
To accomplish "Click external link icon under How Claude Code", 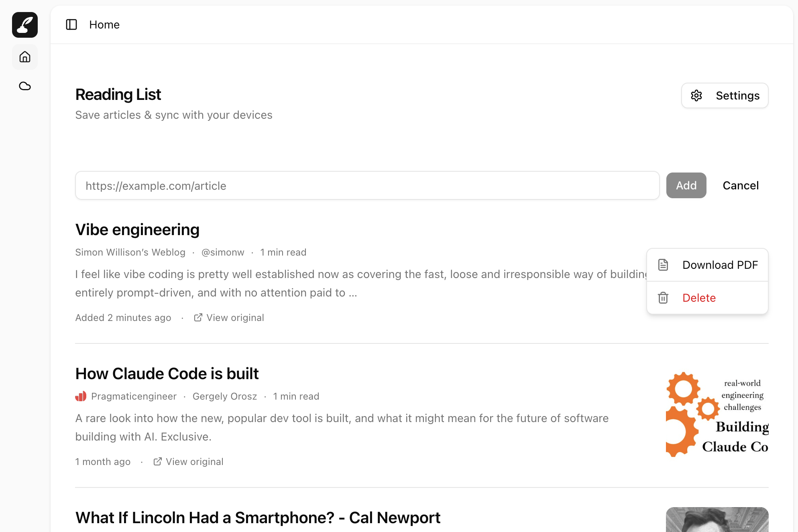I will pyautogui.click(x=157, y=461).
